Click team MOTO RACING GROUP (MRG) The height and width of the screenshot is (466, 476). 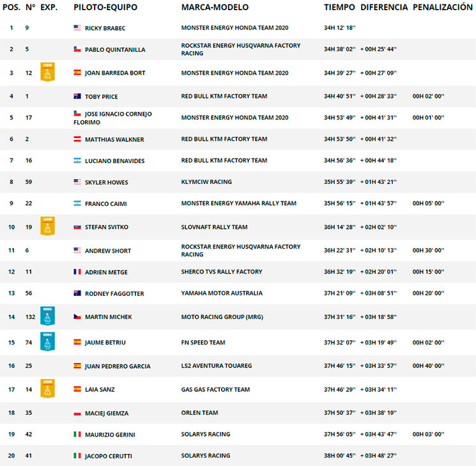click(x=222, y=317)
